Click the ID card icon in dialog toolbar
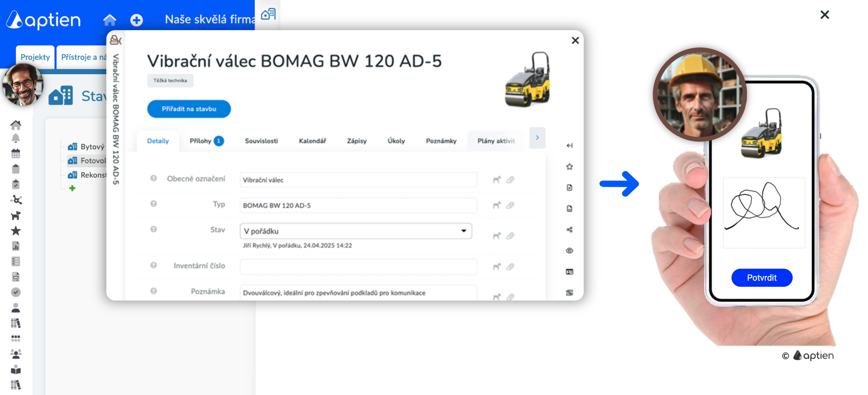Screen dimensions: 868x395 (569, 272)
